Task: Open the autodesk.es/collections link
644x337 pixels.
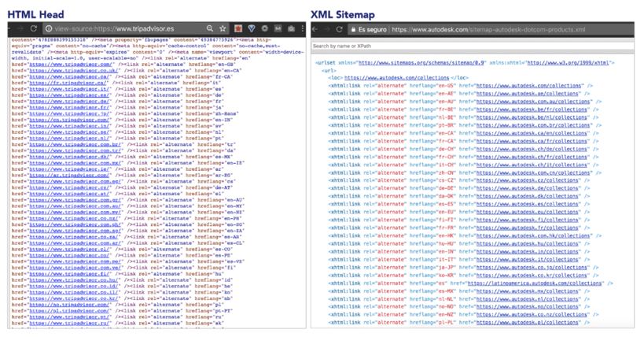Action: coord(529,204)
